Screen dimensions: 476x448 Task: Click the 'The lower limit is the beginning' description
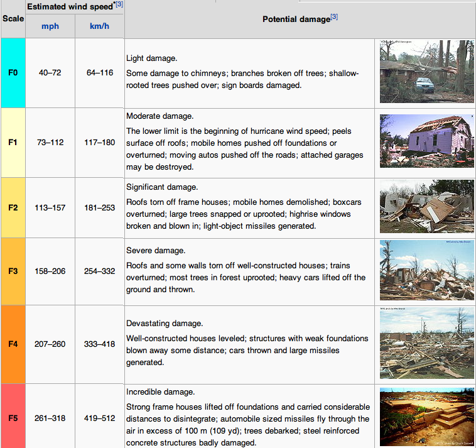(245, 149)
